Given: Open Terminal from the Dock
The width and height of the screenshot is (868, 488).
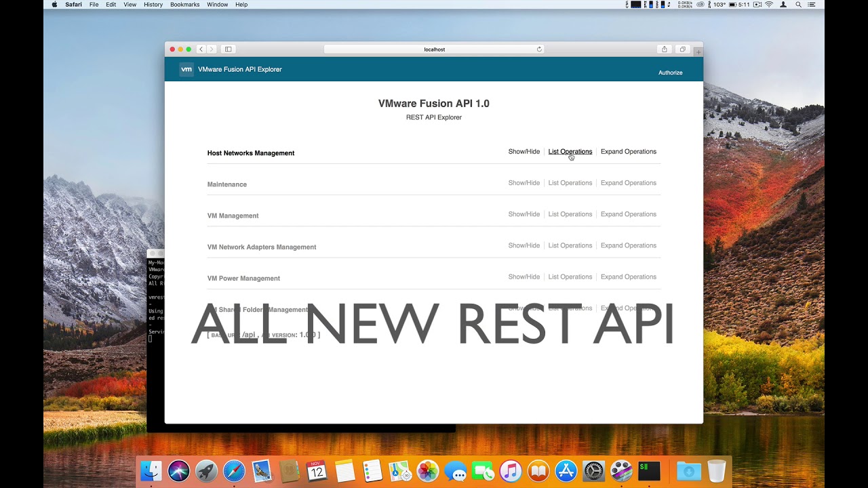Looking at the screenshot, I should tap(650, 470).
